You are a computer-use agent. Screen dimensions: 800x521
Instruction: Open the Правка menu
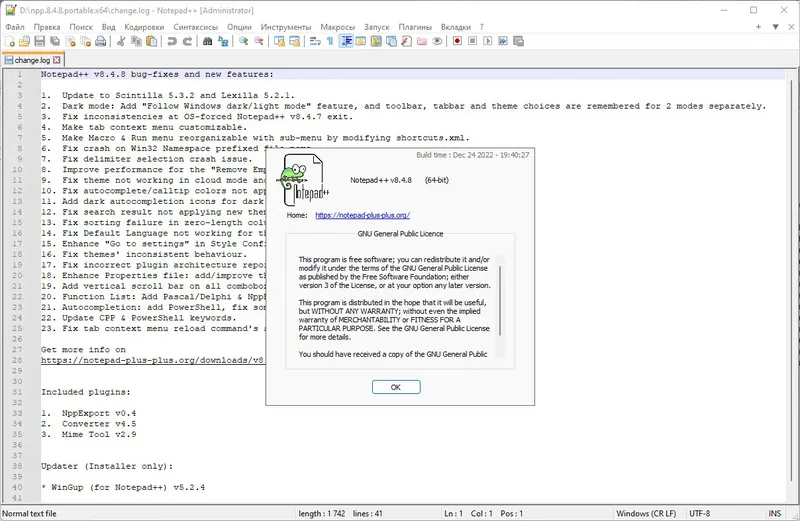(x=47, y=27)
